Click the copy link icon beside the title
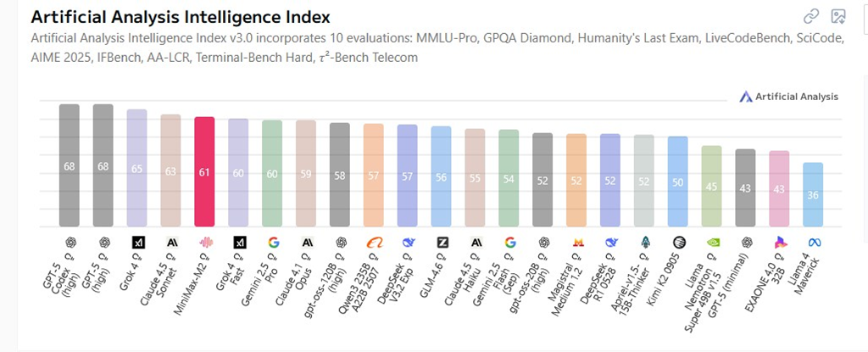868x352 pixels. tap(810, 16)
